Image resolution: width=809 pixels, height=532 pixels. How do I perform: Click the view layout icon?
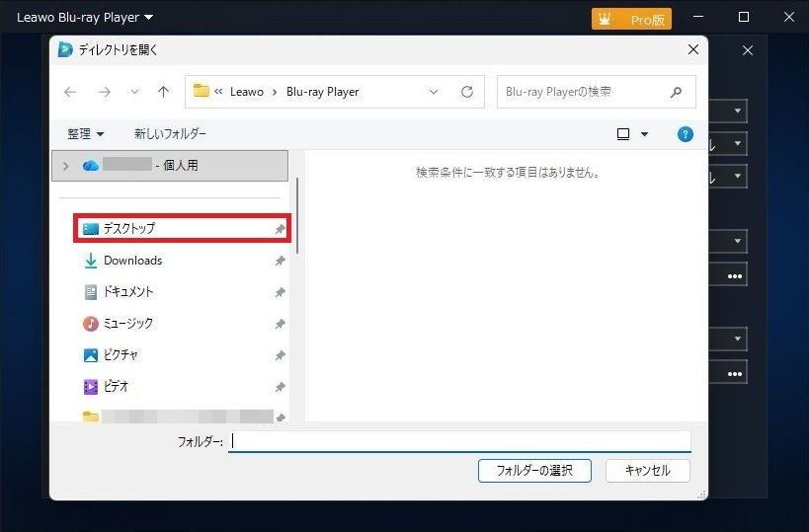(623, 133)
